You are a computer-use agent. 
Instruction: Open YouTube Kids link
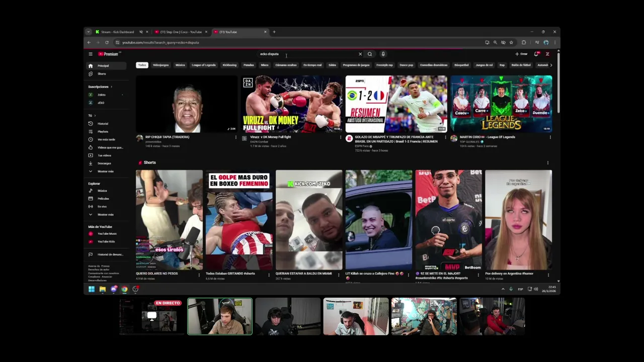point(107,241)
